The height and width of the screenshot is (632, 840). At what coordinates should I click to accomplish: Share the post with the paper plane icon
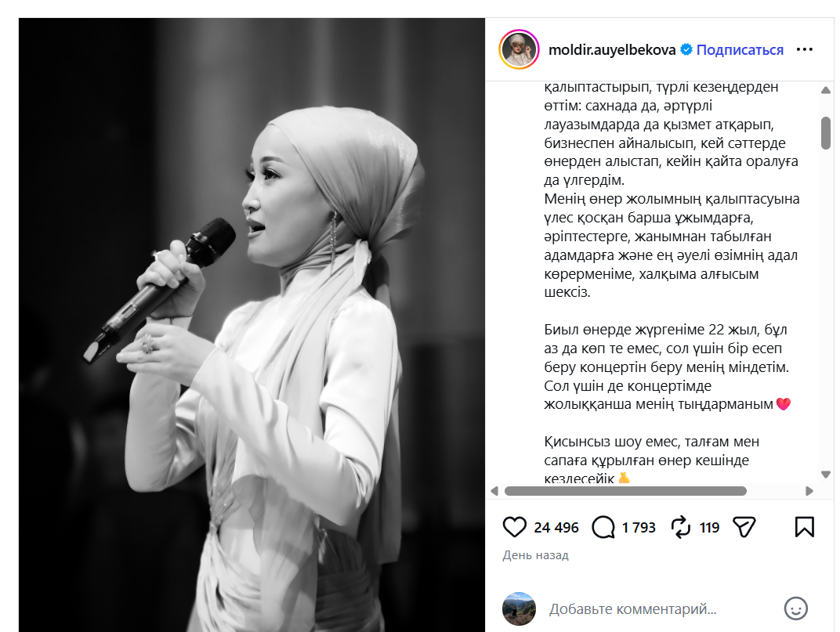click(x=744, y=527)
